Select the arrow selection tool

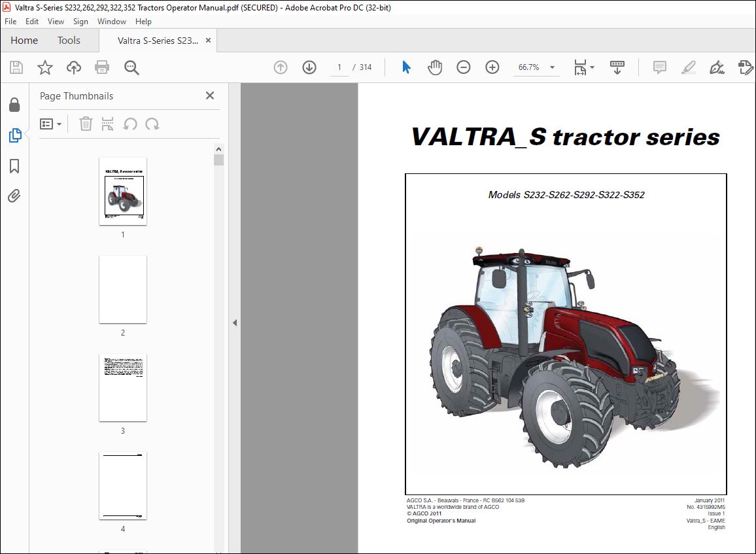coord(406,67)
